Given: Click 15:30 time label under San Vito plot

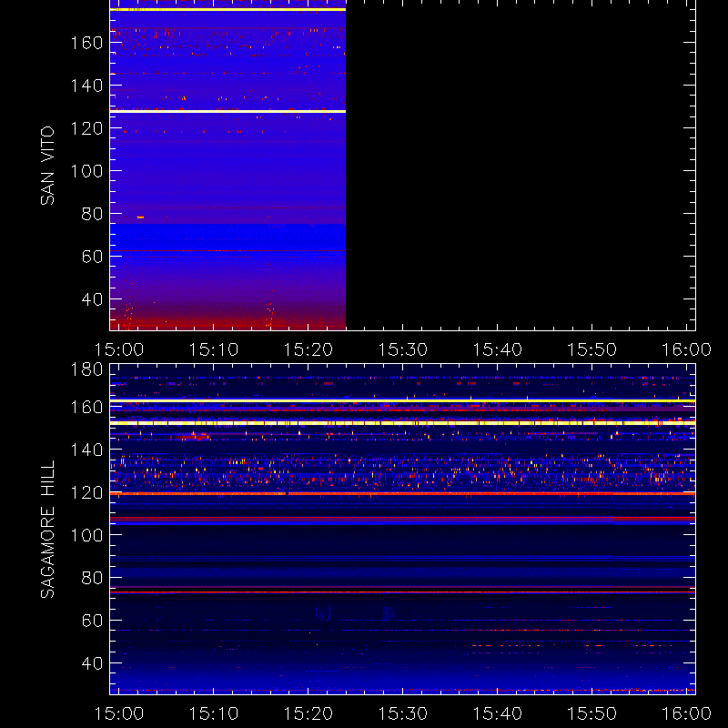Looking at the screenshot, I should point(403,349).
